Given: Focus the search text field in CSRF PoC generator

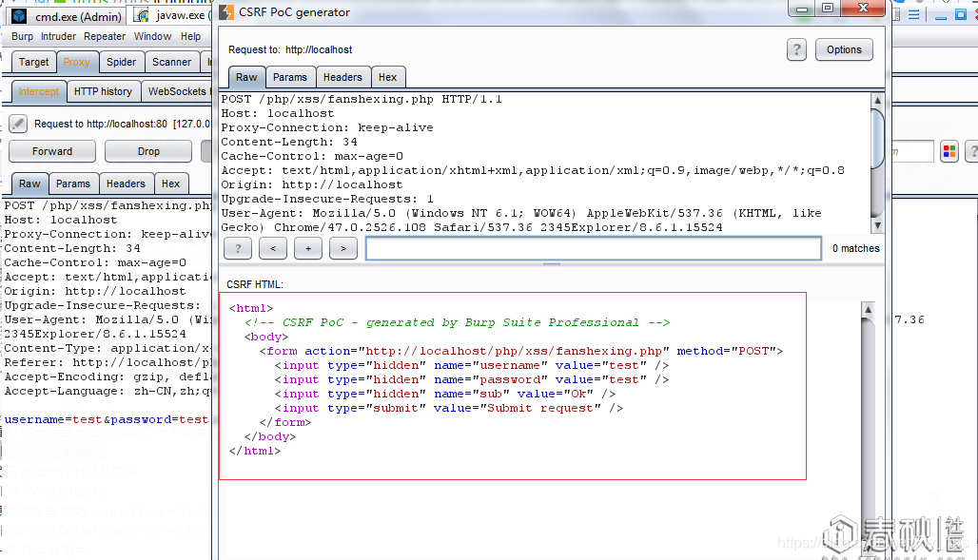Looking at the screenshot, I should point(593,248).
